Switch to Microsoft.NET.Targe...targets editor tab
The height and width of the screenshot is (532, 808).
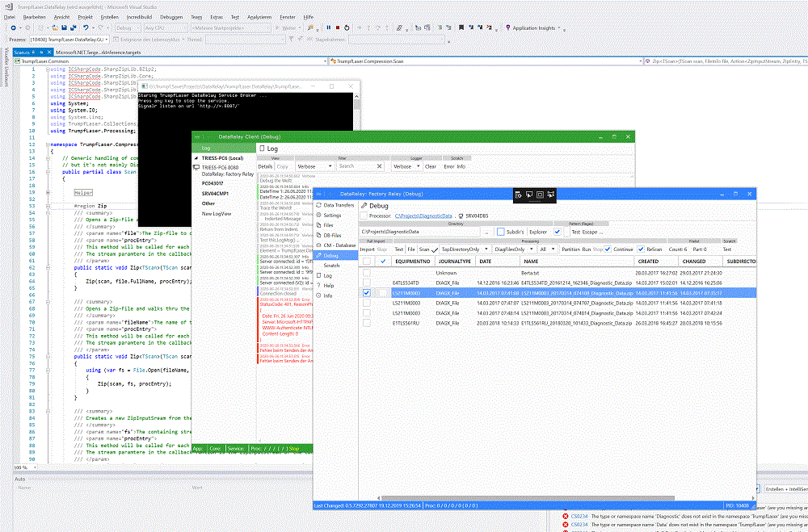point(98,52)
